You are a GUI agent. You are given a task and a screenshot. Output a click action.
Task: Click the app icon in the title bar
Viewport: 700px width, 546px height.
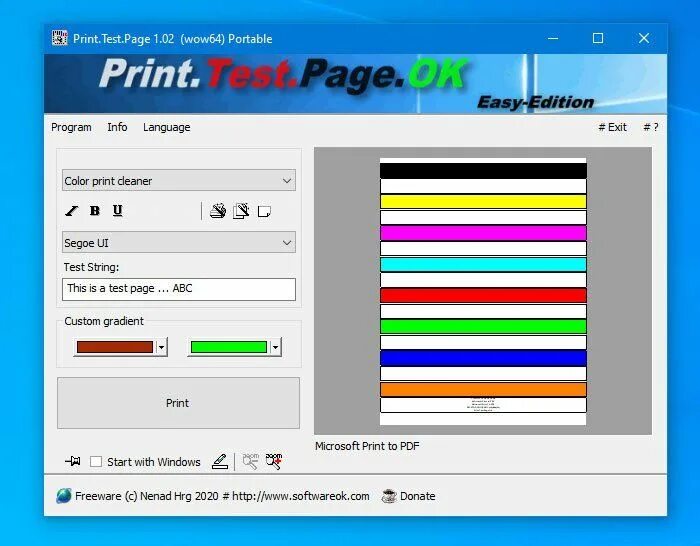[59, 38]
